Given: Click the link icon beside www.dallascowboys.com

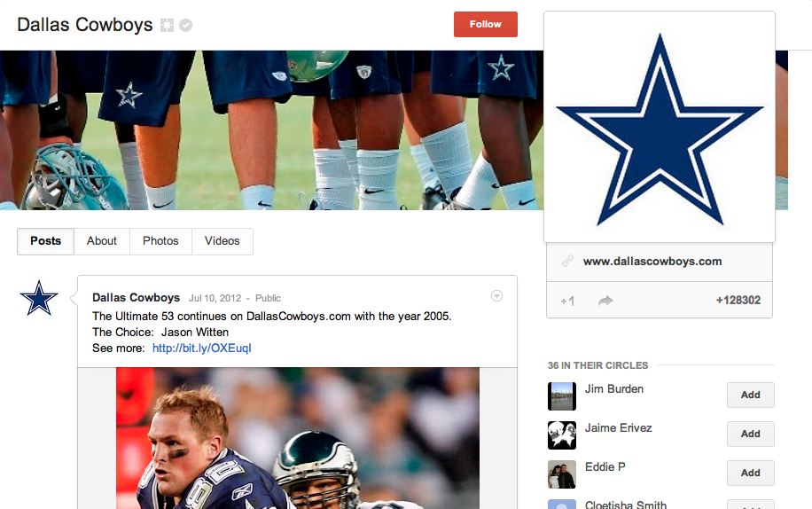Looking at the screenshot, I should [567, 261].
